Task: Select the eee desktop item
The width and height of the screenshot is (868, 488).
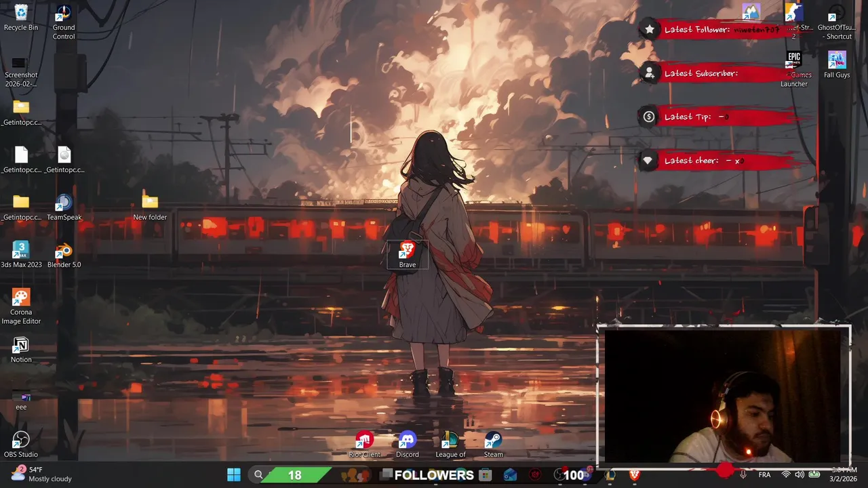Action: point(21,401)
